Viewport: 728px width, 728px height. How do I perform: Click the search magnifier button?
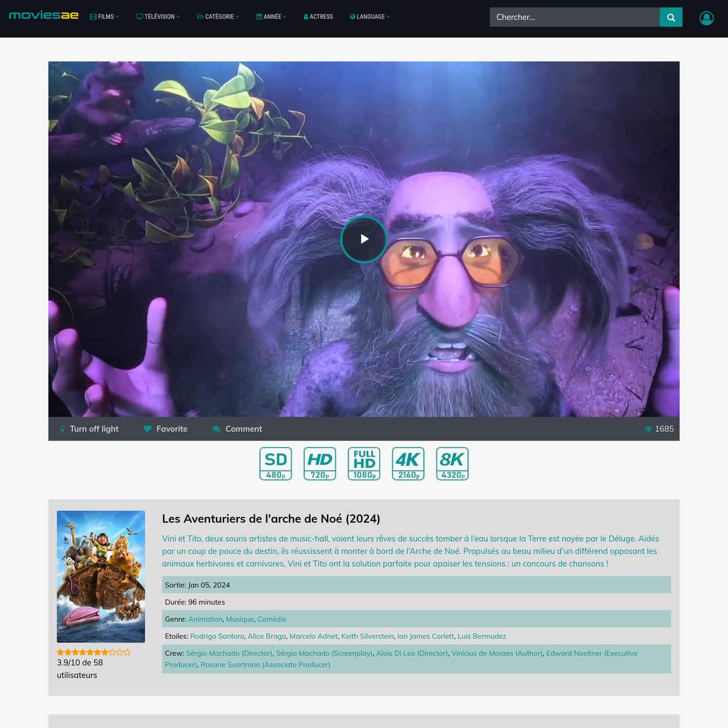[x=671, y=17]
